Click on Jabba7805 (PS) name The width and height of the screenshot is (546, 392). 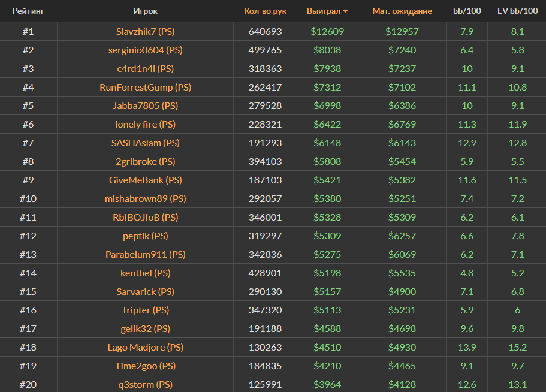[146, 106]
